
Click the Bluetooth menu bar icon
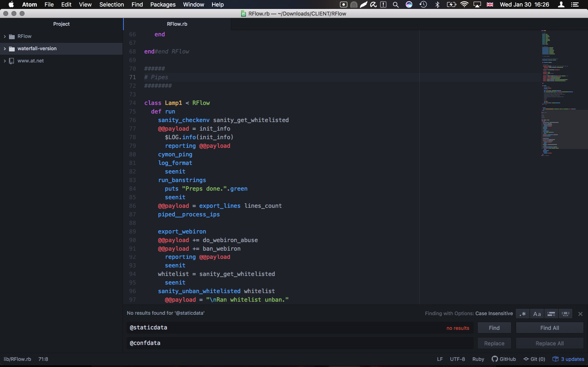[437, 4]
